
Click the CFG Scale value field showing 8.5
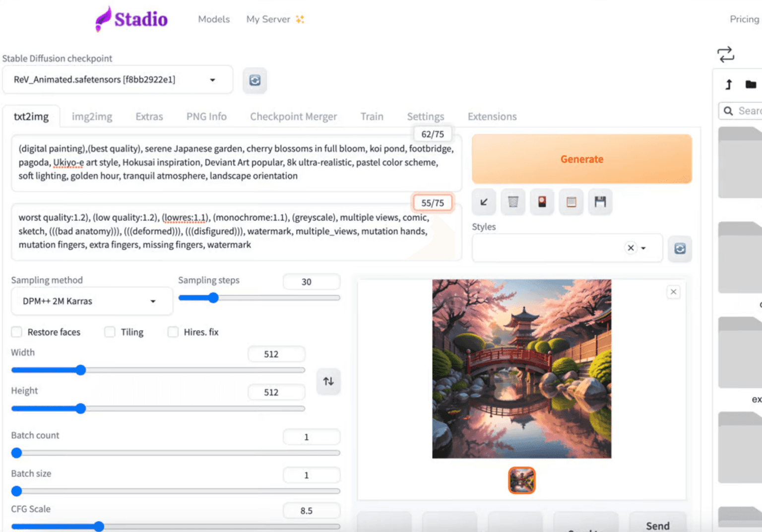pyautogui.click(x=312, y=511)
